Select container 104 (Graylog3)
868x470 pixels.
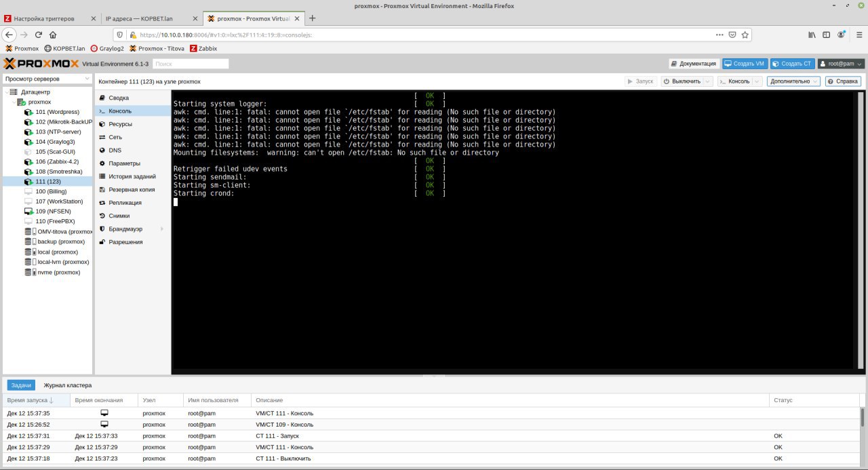pos(55,142)
